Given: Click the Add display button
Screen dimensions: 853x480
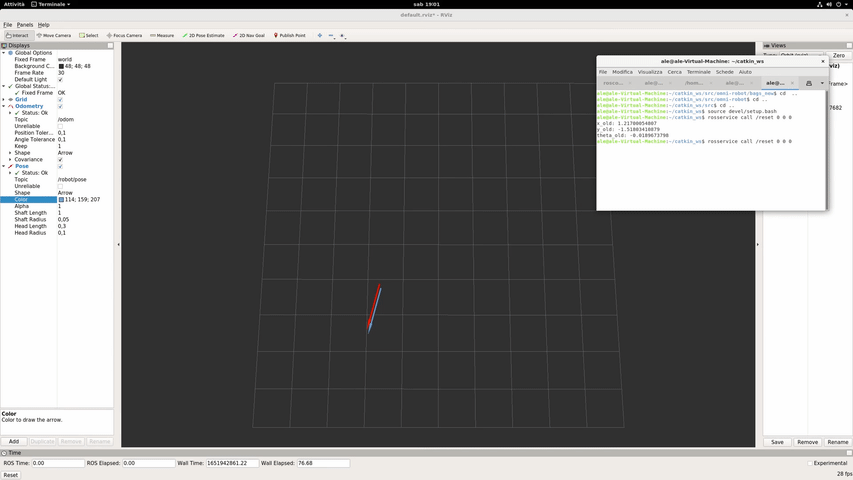Looking at the screenshot, I should [14, 441].
